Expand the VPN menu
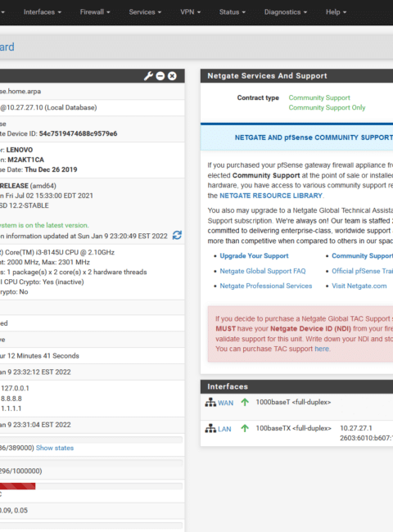 tap(191, 12)
